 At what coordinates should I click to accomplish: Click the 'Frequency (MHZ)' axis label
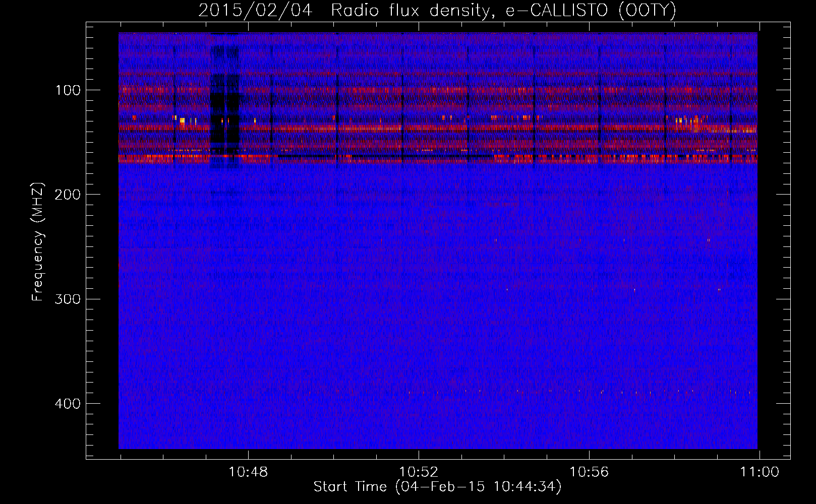click(38, 241)
